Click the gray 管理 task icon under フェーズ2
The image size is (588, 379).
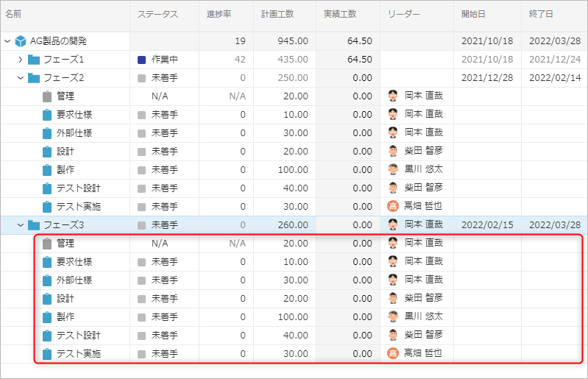coord(47,96)
